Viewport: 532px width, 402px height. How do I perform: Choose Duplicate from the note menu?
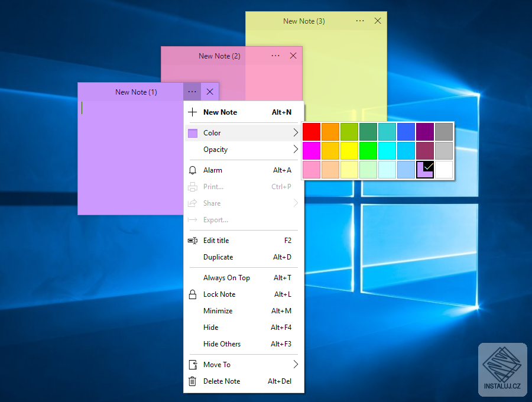click(218, 257)
